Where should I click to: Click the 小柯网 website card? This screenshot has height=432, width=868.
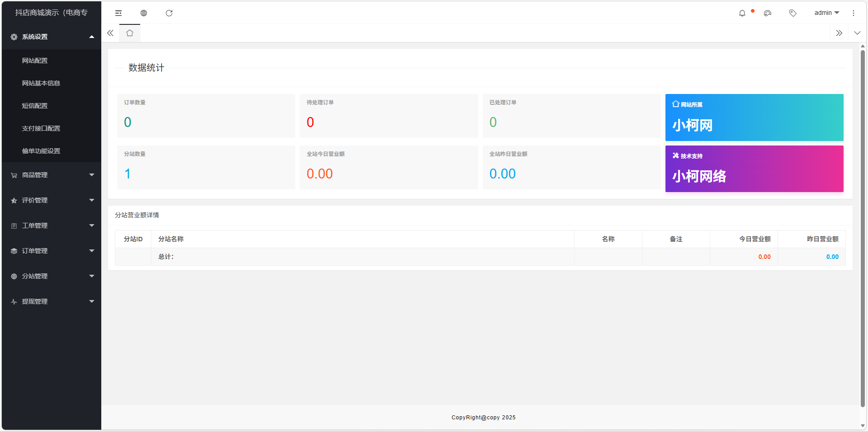coord(754,117)
